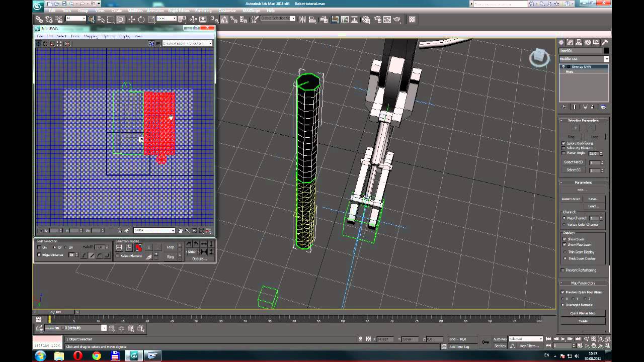The image size is (644, 362).
Task: Click the teapot render production icon
Action: click(x=397, y=20)
